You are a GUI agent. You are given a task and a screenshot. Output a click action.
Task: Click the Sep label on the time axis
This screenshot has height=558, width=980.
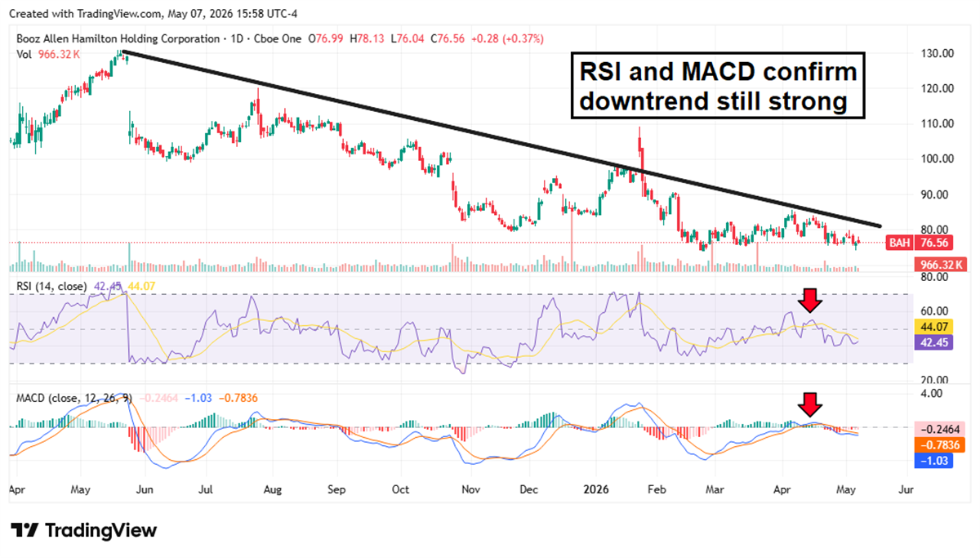(x=337, y=491)
